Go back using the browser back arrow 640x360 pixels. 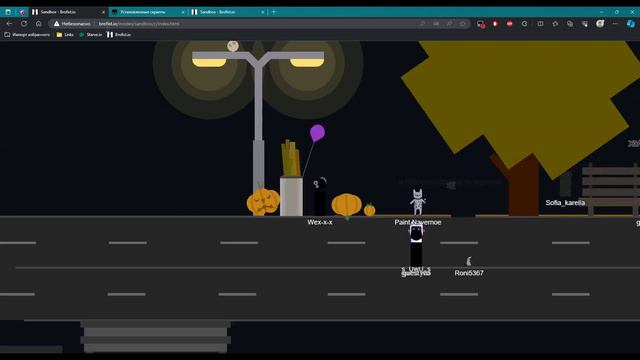pos(9,24)
